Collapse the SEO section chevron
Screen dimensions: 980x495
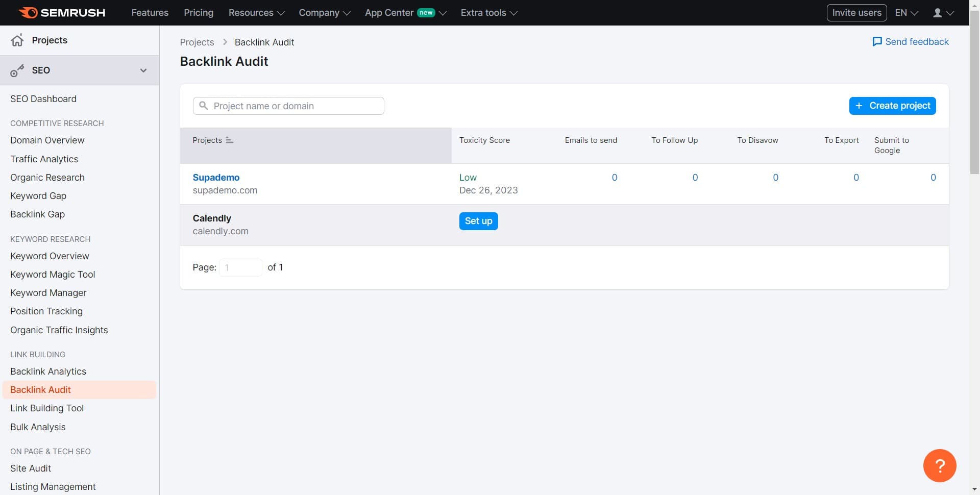point(143,70)
